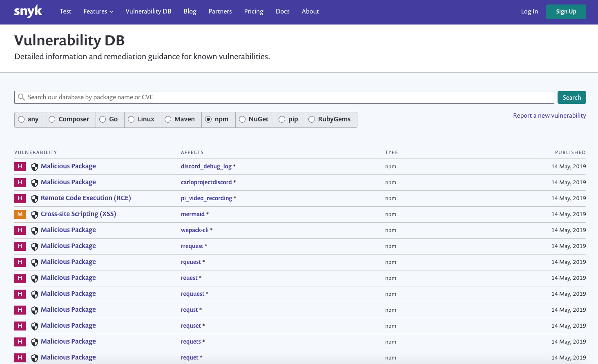Click the shield icon in the rqeuest row
The image size is (598, 364).
35,262
